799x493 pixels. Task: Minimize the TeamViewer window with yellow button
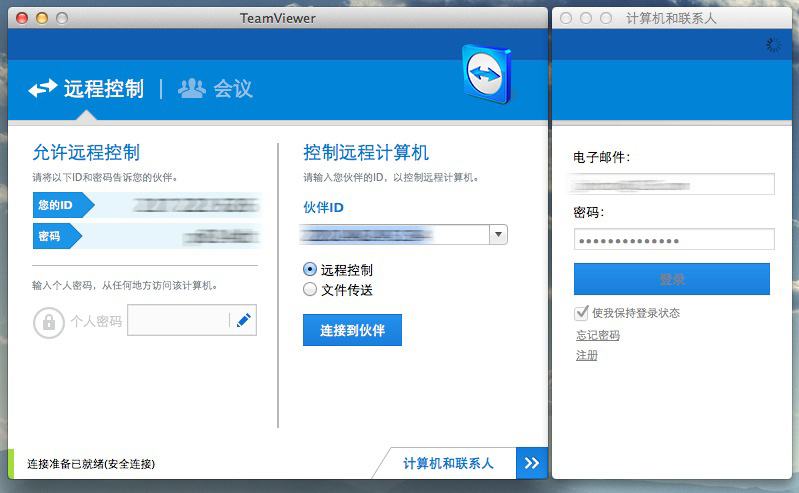(x=42, y=18)
